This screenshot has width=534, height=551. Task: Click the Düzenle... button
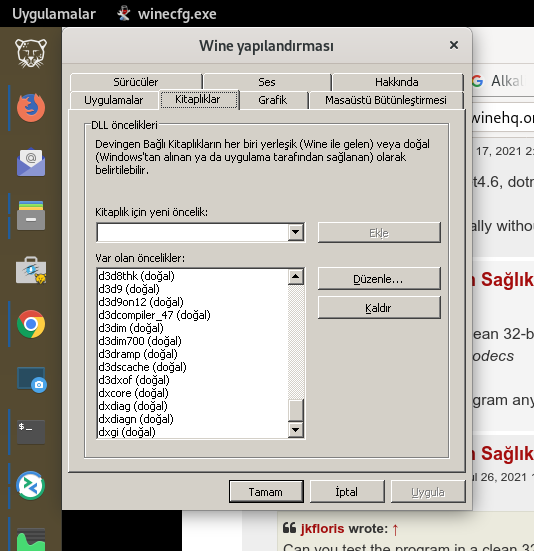tap(379, 279)
